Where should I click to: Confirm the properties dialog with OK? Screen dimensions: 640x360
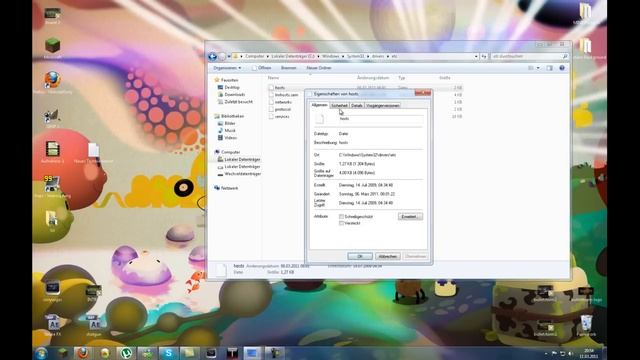coord(360,256)
